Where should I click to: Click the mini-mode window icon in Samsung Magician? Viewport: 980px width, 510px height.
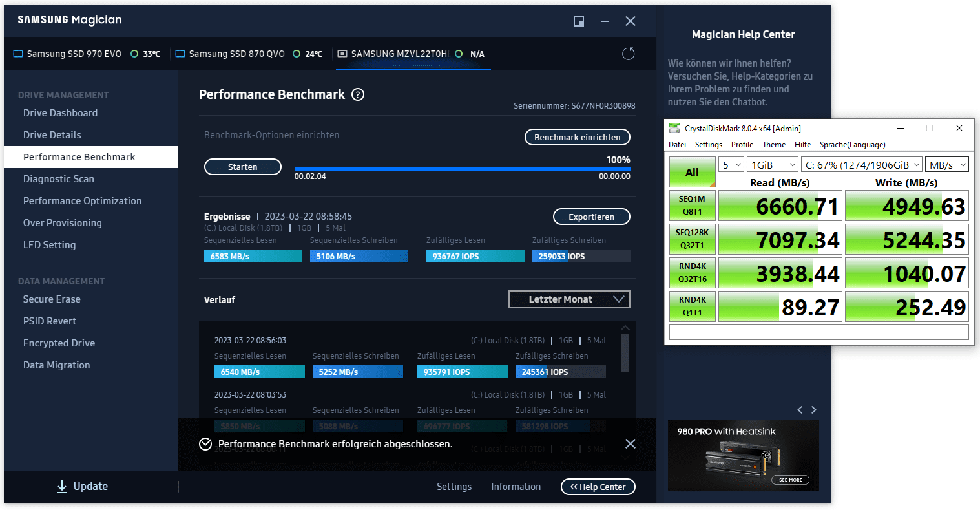click(579, 21)
